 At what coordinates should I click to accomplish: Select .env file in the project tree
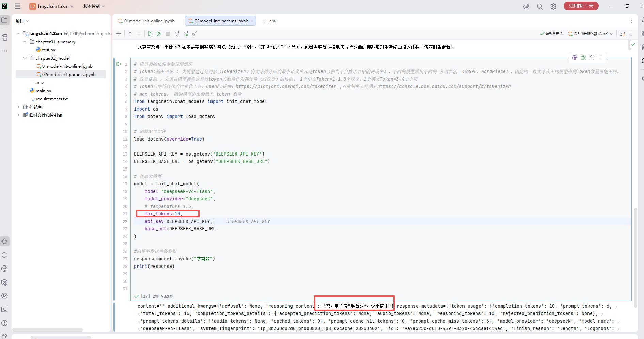click(40, 82)
